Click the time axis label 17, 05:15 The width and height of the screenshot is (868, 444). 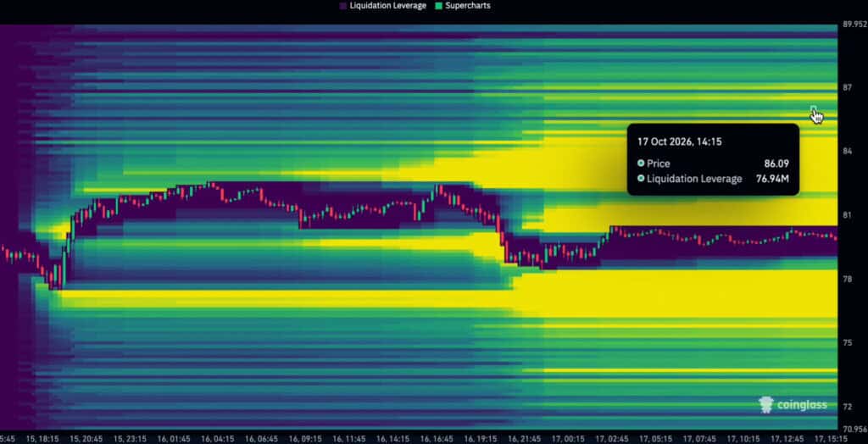pyautogui.click(x=656, y=438)
